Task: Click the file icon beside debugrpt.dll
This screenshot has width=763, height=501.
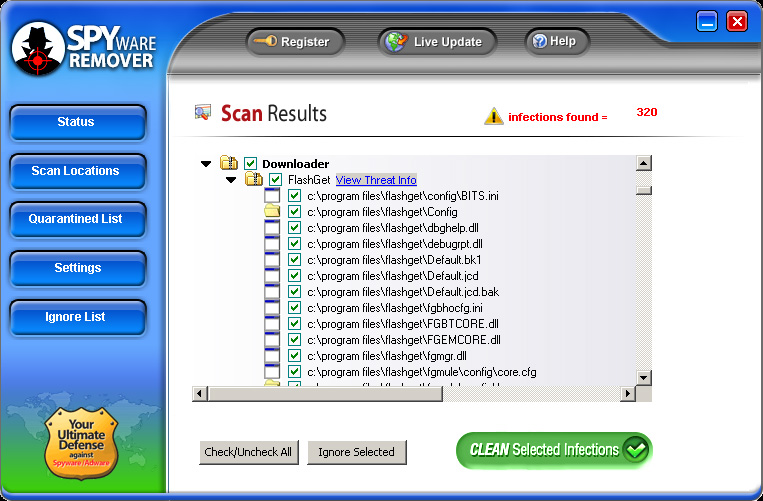Action: pyautogui.click(x=272, y=244)
